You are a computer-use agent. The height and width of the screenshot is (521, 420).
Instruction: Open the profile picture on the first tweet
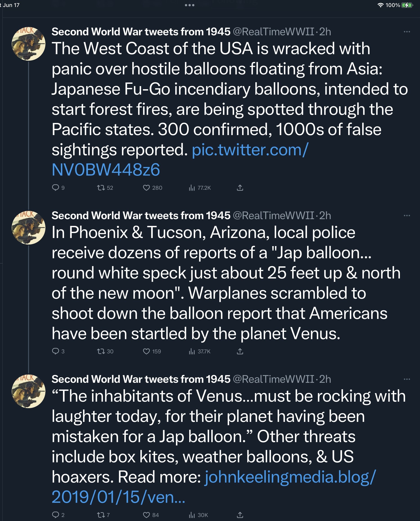(x=29, y=44)
